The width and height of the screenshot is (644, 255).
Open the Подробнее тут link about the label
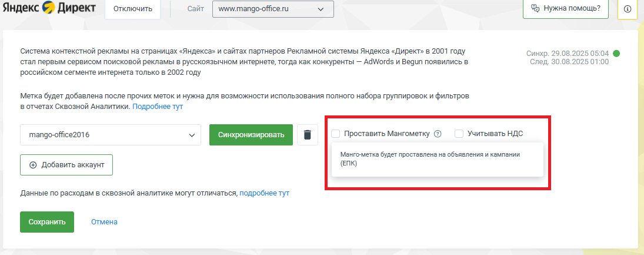[158, 107]
